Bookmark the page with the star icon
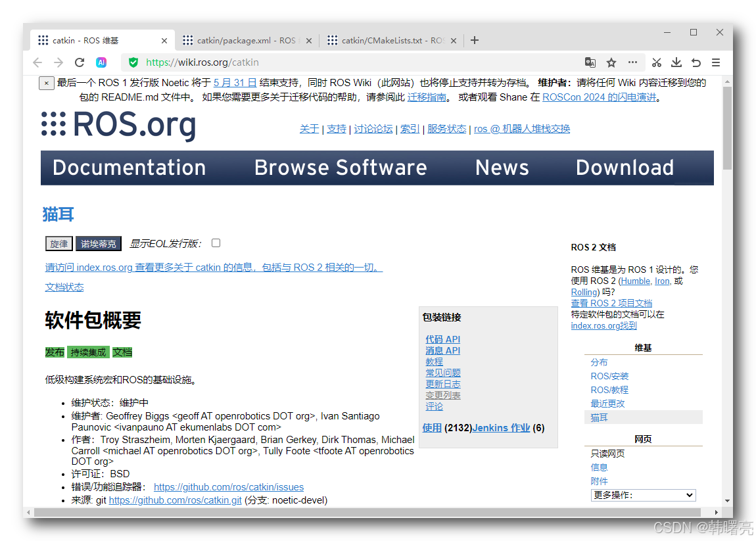 pos(611,62)
